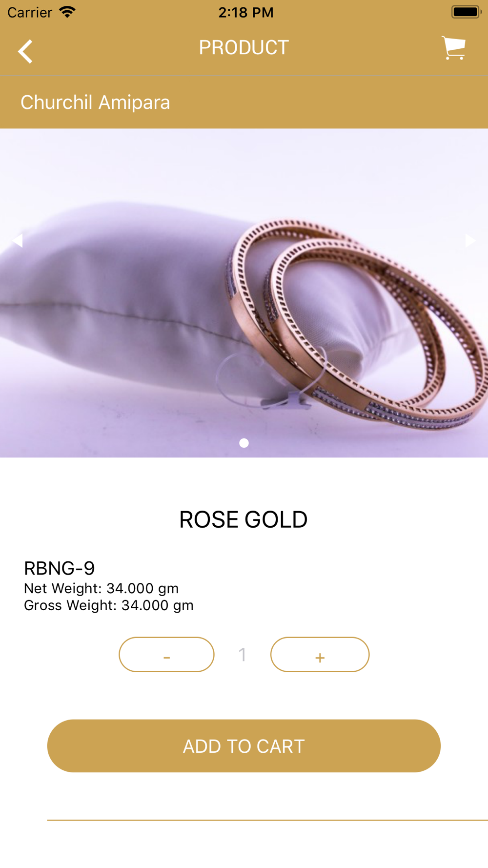Increase quantity with plus button
Image resolution: width=488 pixels, height=868 pixels.
point(320,654)
